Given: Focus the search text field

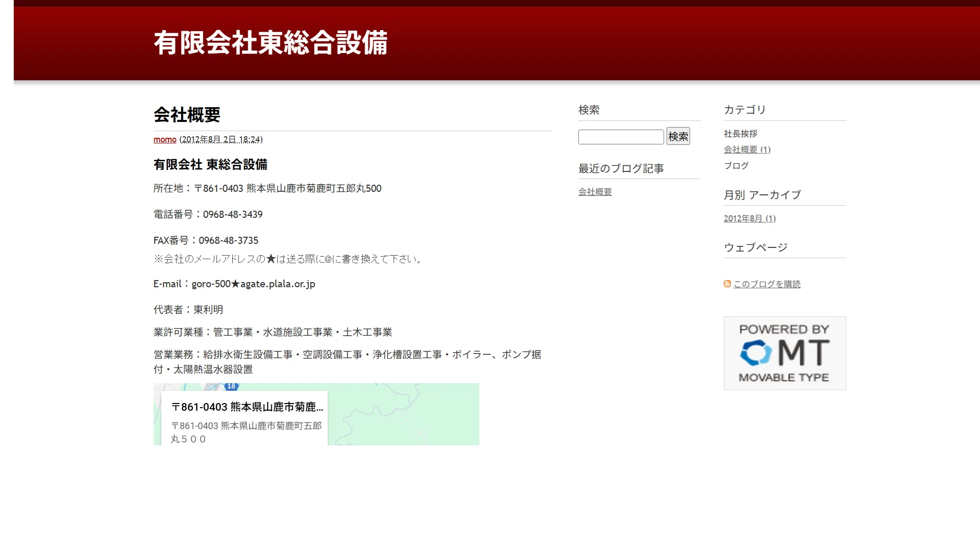Looking at the screenshot, I should point(621,137).
